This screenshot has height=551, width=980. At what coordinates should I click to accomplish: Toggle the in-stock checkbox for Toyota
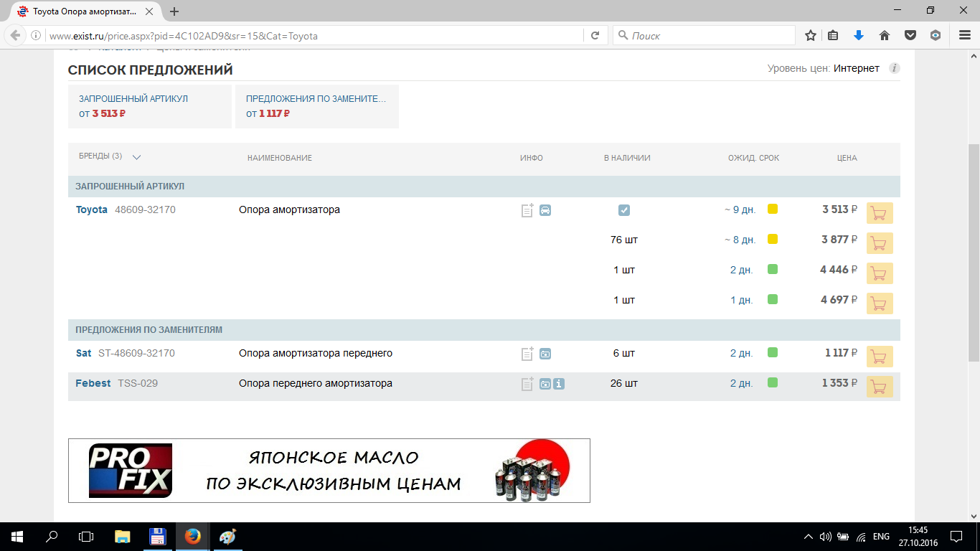pos(624,210)
